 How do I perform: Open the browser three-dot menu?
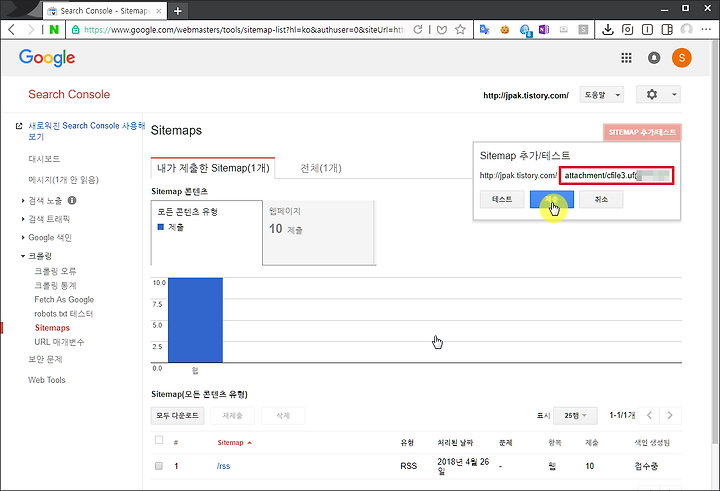point(706,30)
